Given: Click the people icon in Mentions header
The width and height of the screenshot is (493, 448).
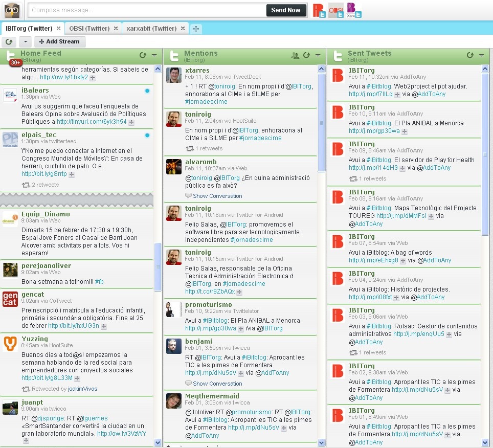Looking at the screenshot, I should (x=295, y=55).
